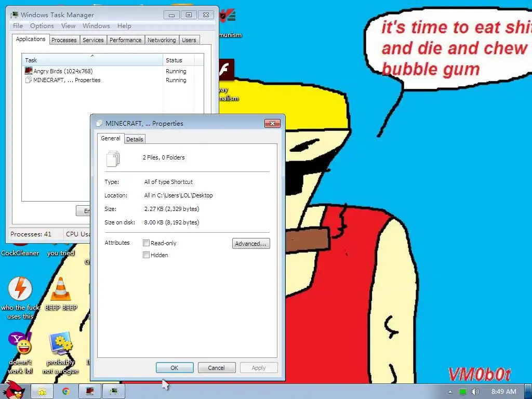Open the Options menu
The image size is (532, 399).
click(42, 26)
